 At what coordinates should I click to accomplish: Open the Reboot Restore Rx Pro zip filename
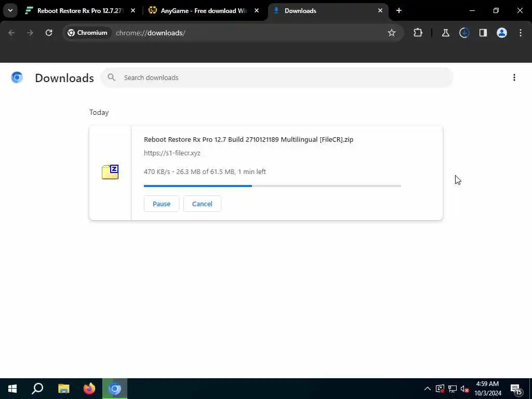[248, 139]
